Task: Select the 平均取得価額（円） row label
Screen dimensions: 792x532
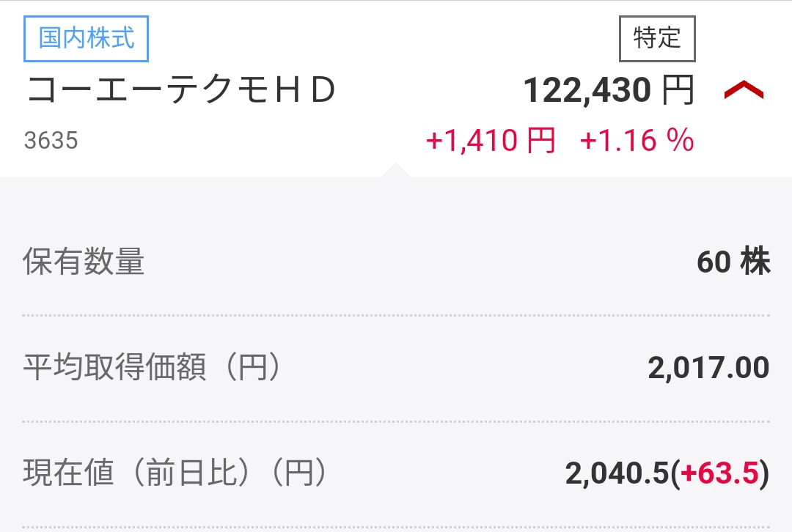Action: [151, 367]
